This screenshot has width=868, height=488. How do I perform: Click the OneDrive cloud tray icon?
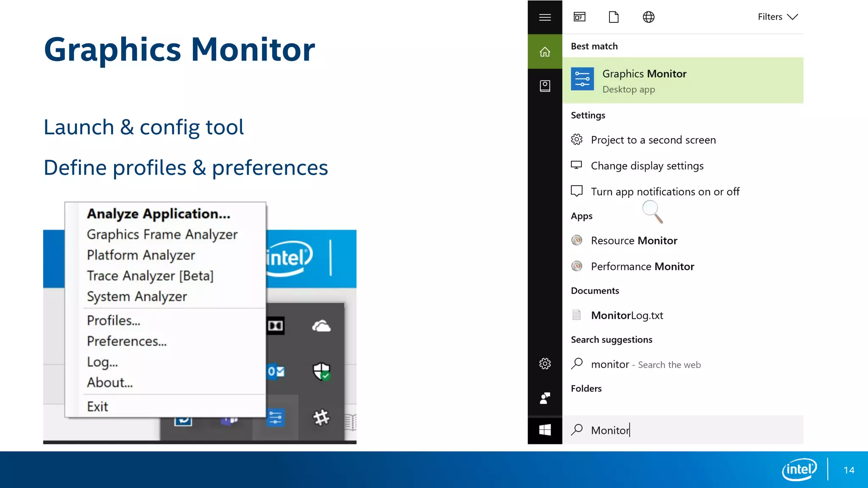pyautogui.click(x=321, y=326)
